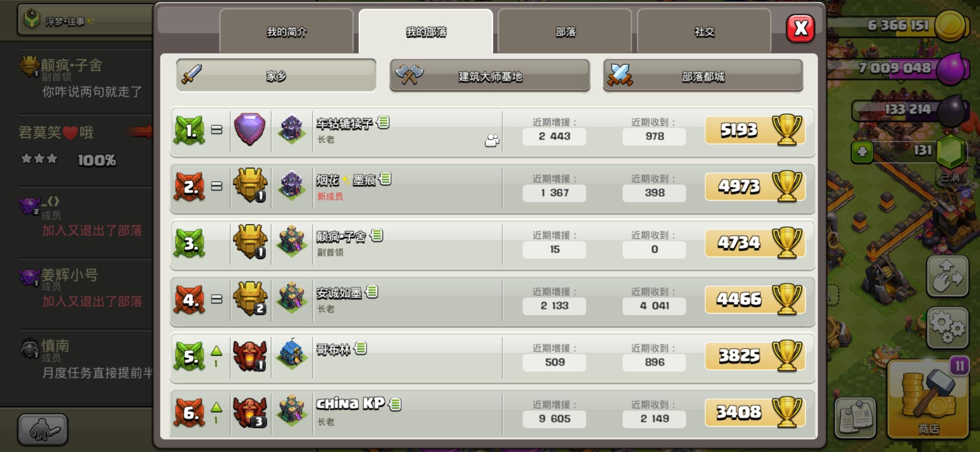The width and height of the screenshot is (980, 452).
Task: Expand member row for 颠疯•子舍
Action: (x=492, y=244)
